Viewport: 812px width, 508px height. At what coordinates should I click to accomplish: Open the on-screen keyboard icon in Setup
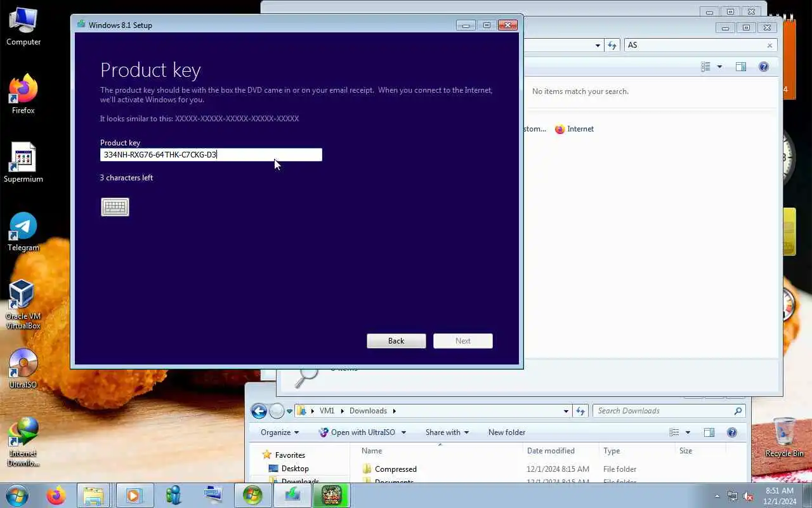coord(115,207)
